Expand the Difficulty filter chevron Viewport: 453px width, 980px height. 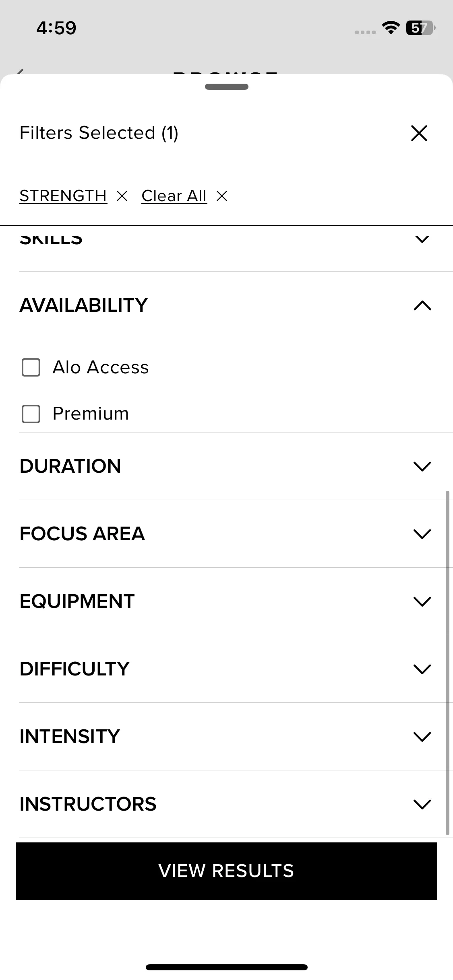tap(422, 669)
